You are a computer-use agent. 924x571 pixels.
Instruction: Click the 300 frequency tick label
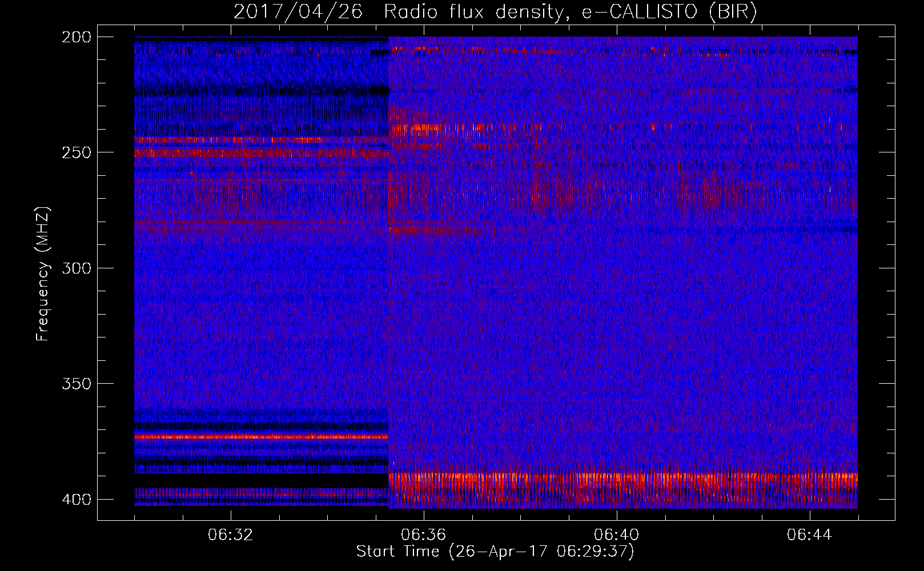(x=76, y=268)
